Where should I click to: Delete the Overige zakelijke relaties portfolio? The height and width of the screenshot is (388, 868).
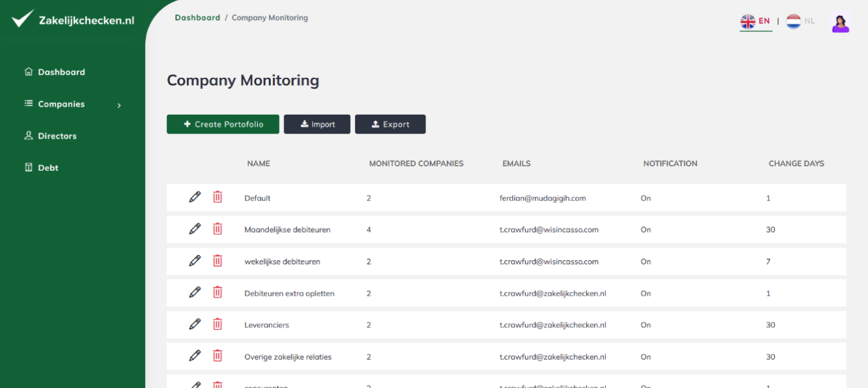point(217,356)
